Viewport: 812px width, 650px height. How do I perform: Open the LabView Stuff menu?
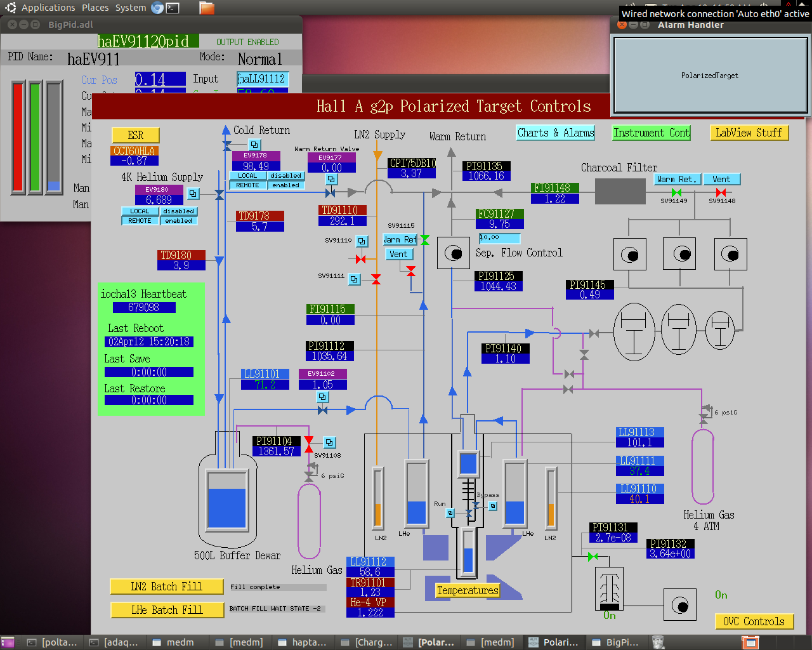[749, 133]
